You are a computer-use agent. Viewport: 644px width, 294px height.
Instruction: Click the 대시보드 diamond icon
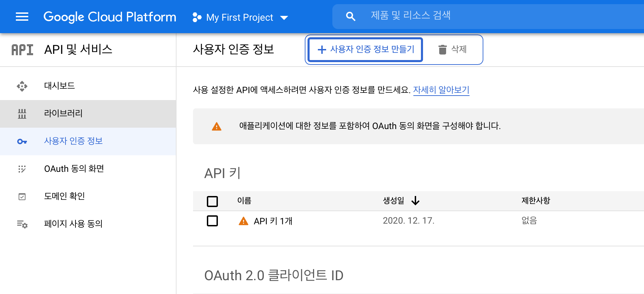coord(22,86)
